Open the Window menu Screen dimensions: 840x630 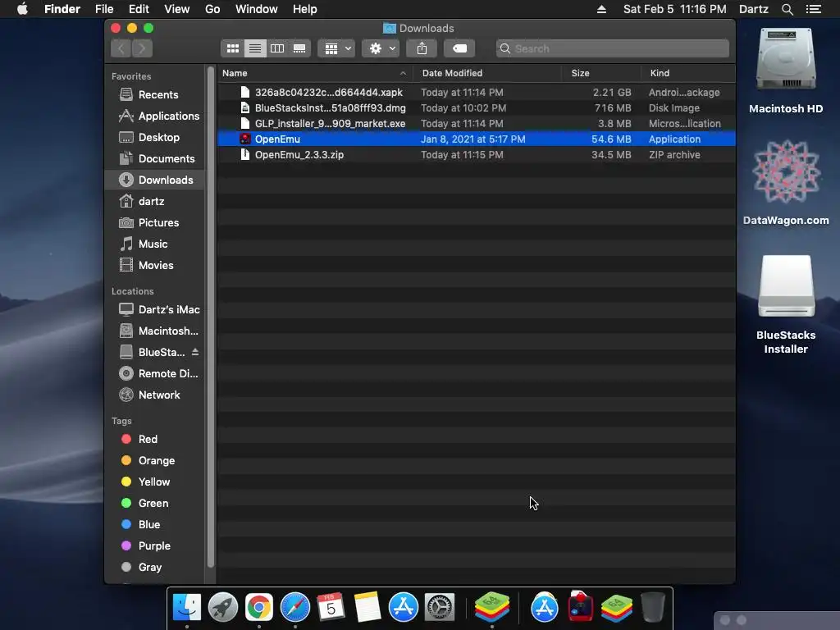coord(257,9)
